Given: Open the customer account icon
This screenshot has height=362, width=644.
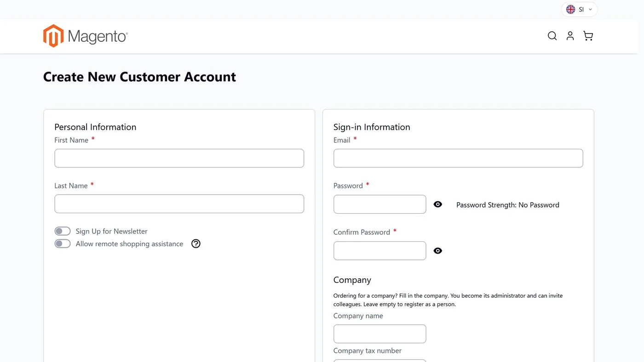Looking at the screenshot, I should 570,36.
